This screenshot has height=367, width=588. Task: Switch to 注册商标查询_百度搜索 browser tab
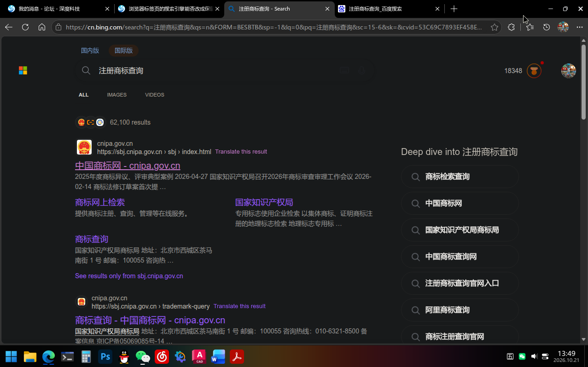389,9
